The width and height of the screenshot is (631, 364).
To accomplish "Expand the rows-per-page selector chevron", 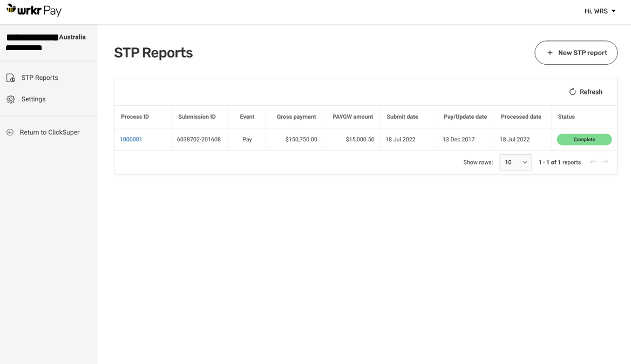I will pos(524,162).
